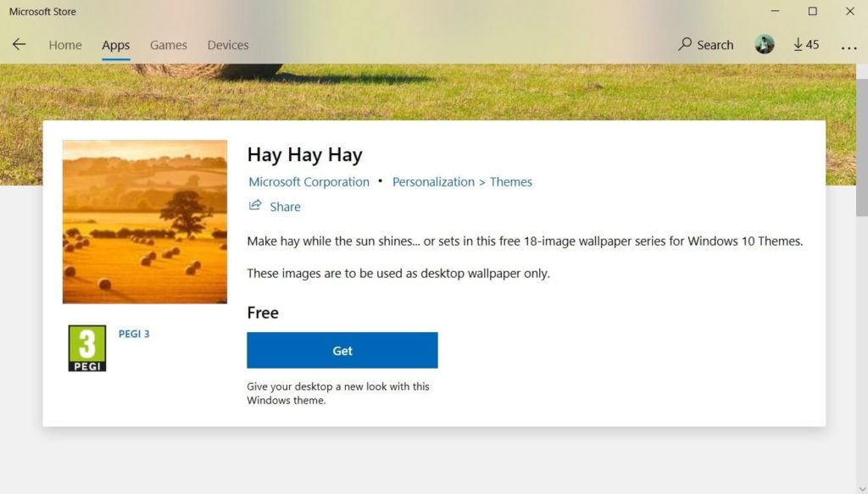The width and height of the screenshot is (868, 494).
Task: Click the Hay Hay Hay title heading
Action: click(x=304, y=154)
